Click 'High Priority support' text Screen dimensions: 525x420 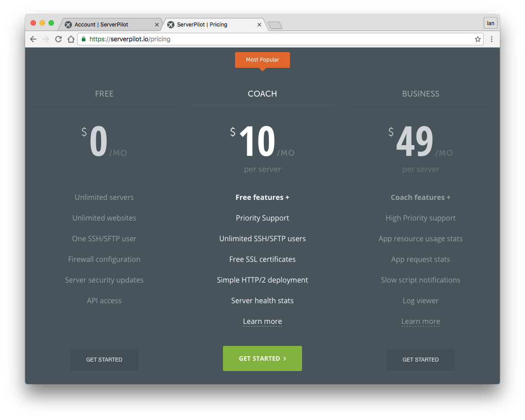(x=421, y=218)
